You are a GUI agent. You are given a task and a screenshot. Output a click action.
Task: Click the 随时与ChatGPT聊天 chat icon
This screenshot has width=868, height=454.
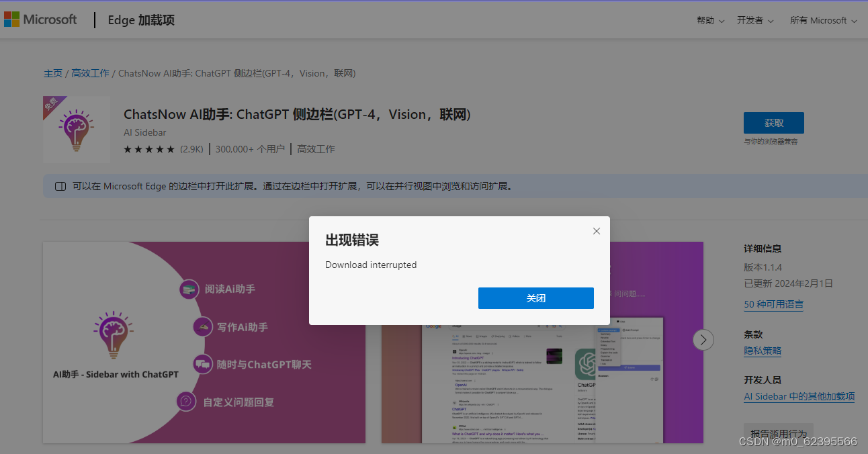click(202, 365)
